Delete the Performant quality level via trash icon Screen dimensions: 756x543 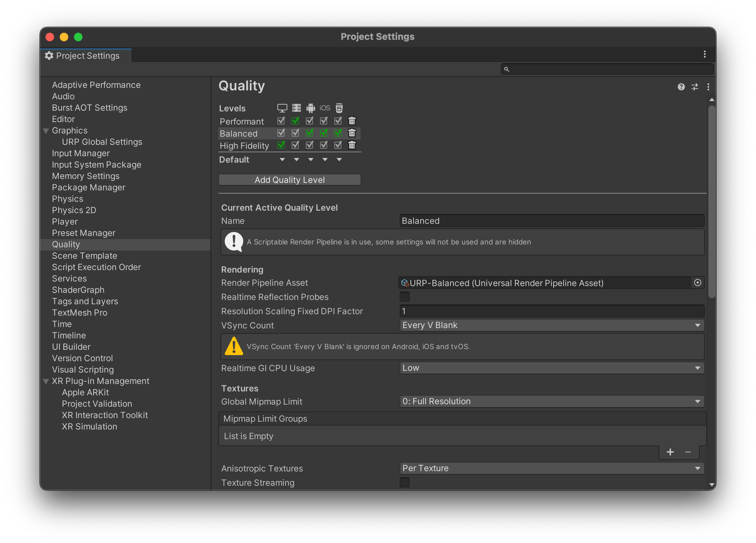click(352, 121)
